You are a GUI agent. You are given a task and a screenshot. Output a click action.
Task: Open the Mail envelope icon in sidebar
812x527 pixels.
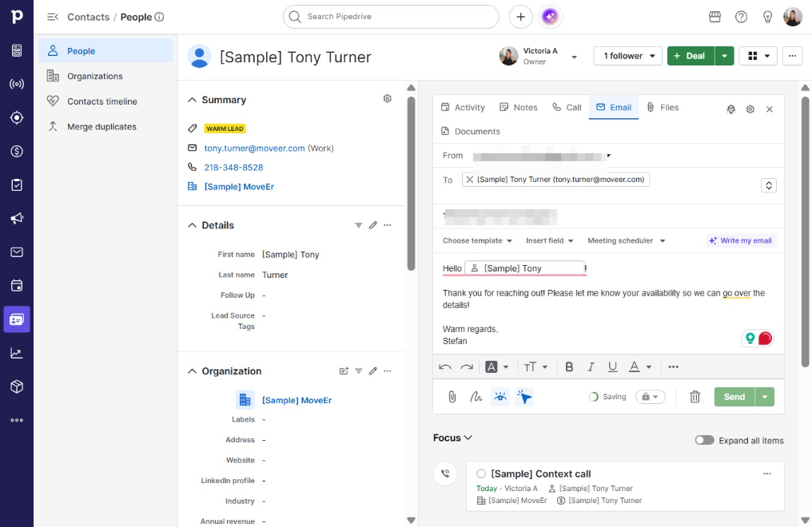pos(17,252)
